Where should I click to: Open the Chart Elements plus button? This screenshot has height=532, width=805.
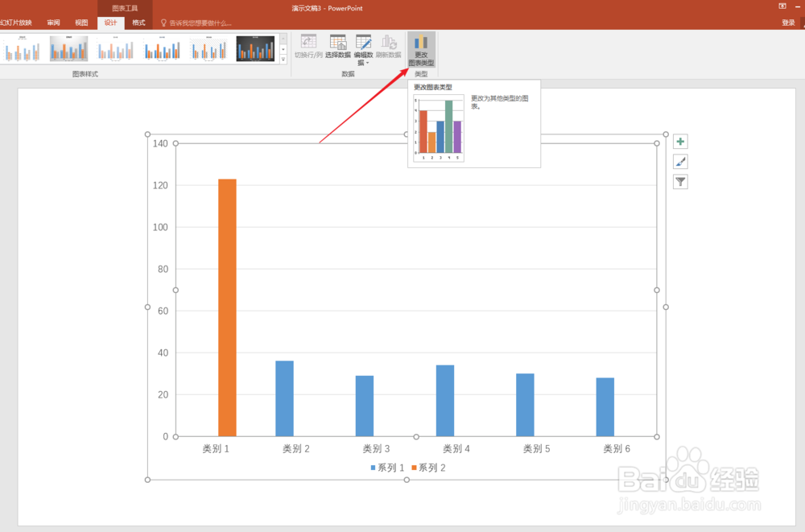[680, 142]
